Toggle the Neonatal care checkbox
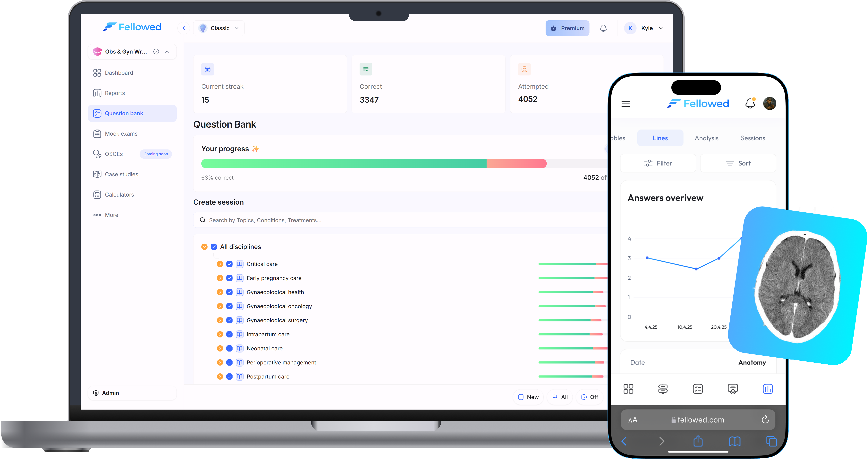Viewport: 868px width, 459px height. (229, 348)
